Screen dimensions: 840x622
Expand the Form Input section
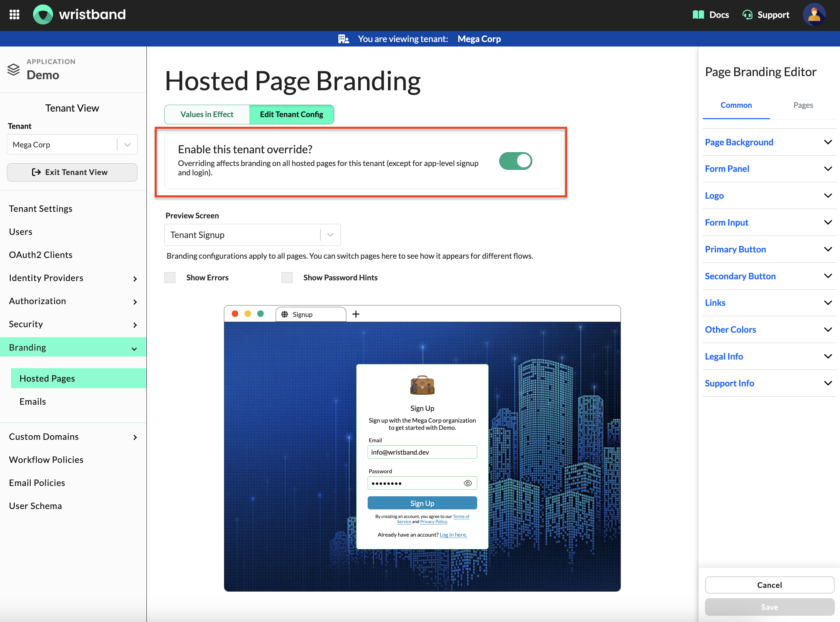pyautogui.click(x=769, y=222)
